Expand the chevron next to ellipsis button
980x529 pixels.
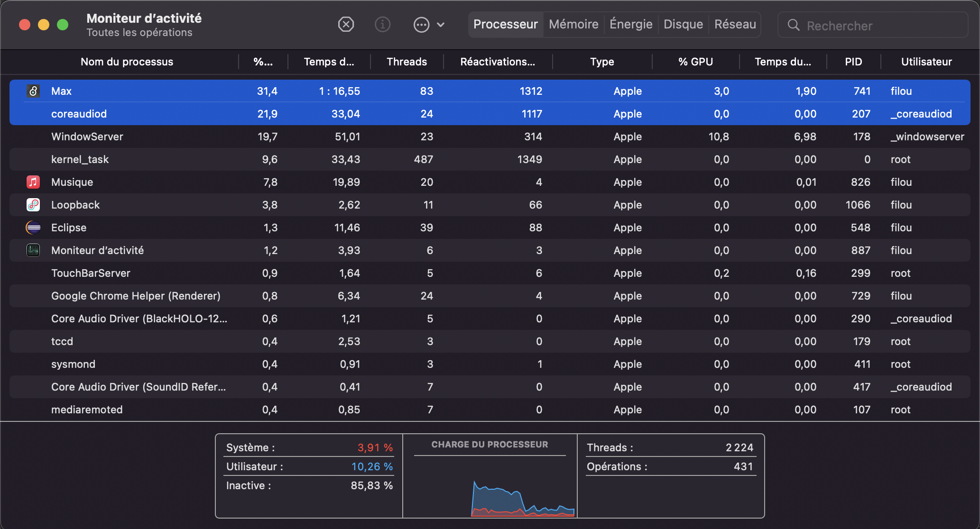(441, 25)
